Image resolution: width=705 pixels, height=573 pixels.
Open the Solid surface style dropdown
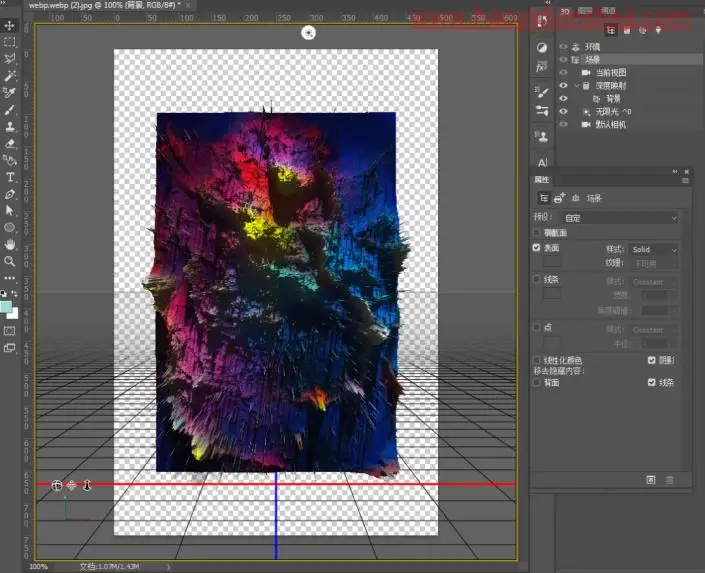coord(654,249)
